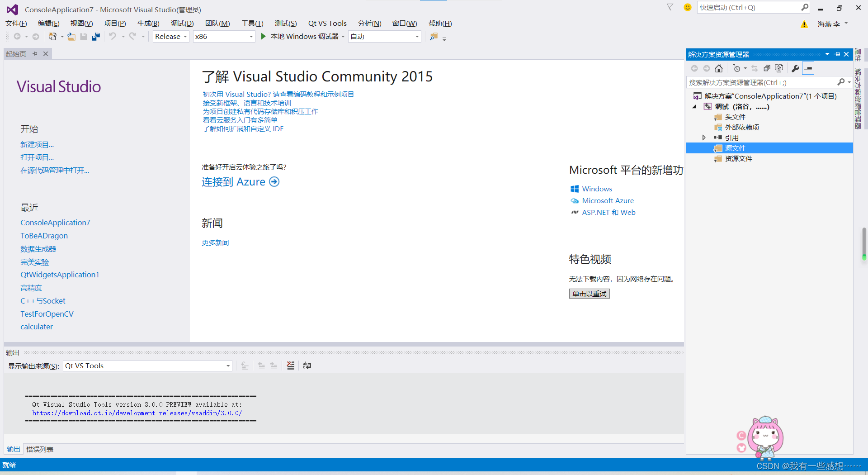Open the toolbar overflow options arrow
This screenshot has height=475, width=868.
tap(444, 39)
